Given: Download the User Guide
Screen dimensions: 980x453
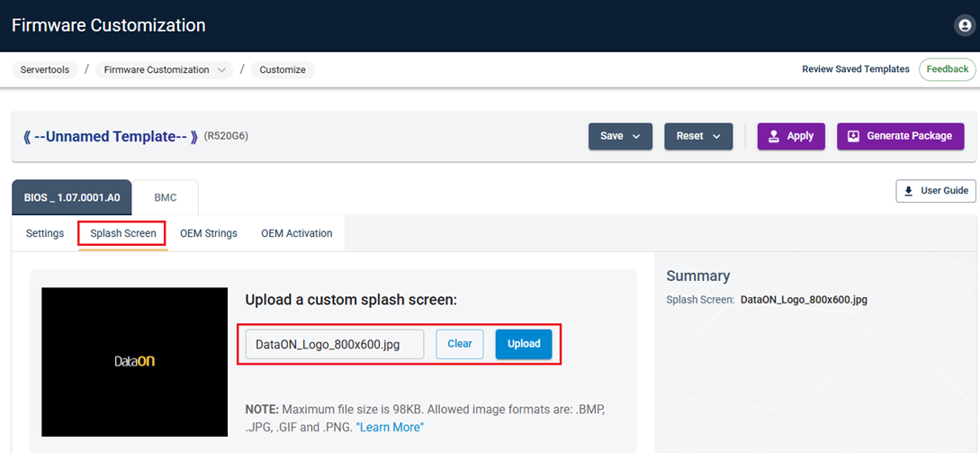Looking at the screenshot, I should coord(936,191).
